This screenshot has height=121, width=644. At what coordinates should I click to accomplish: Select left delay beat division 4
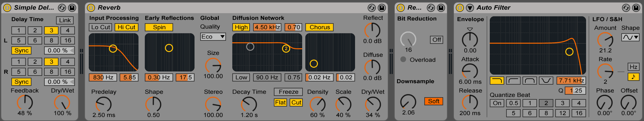pyautogui.click(x=68, y=30)
